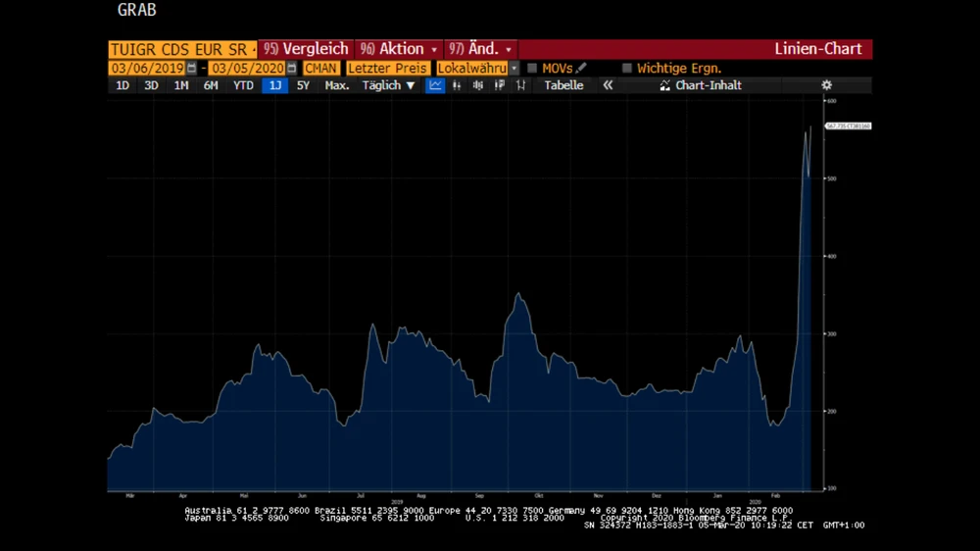
Task: Click the Tabelle button
Action: point(563,85)
